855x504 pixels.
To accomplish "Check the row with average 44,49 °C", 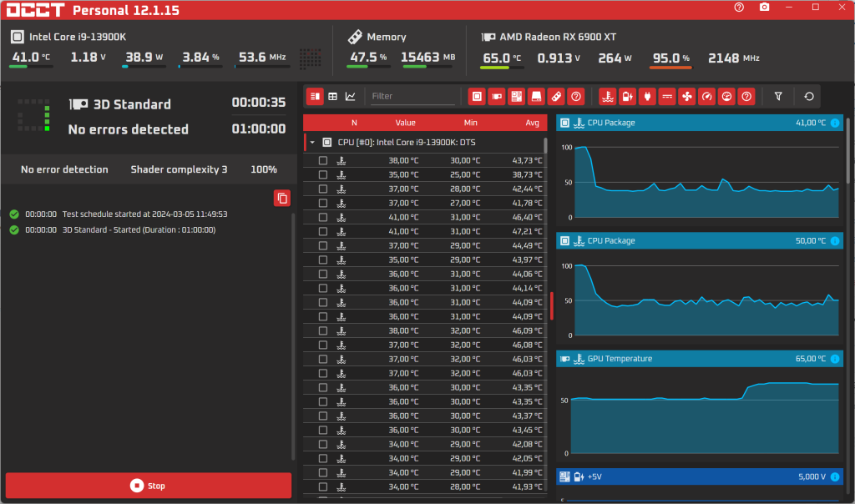I will (x=323, y=245).
